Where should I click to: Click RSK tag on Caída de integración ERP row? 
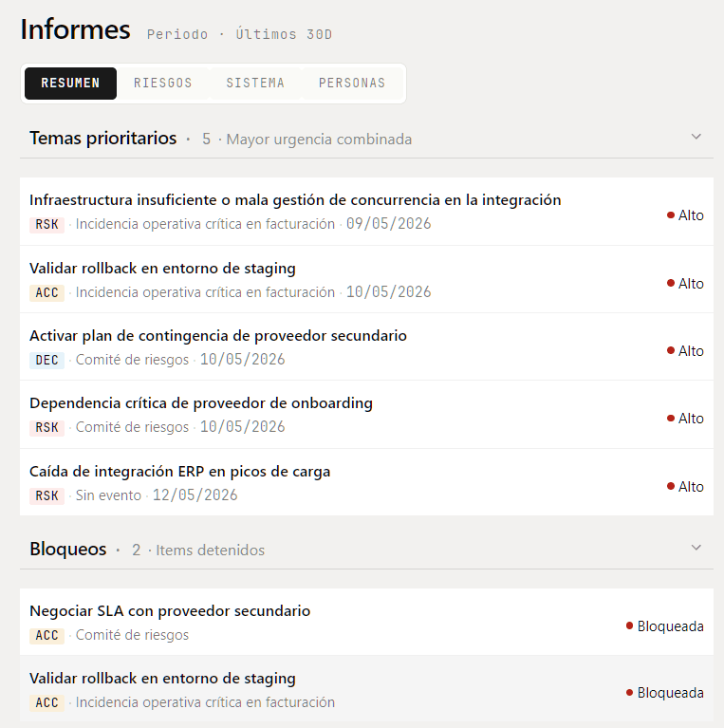click(46, 495)
